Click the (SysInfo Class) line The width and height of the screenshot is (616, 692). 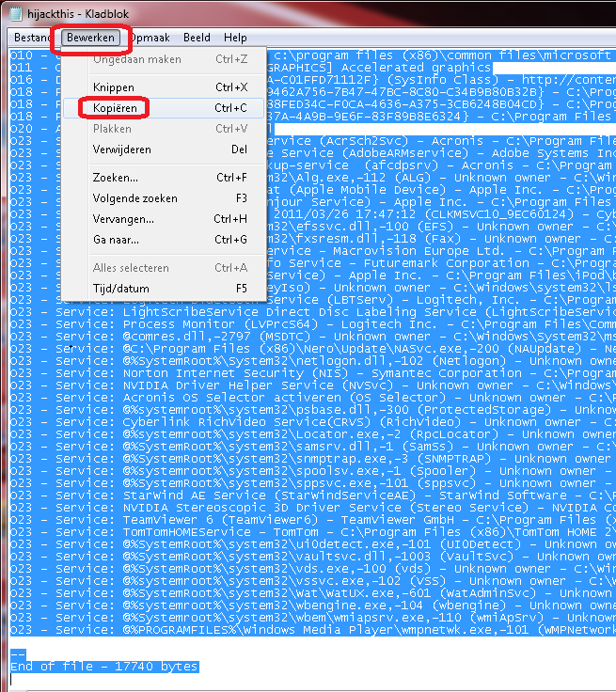click(x=442, y=80)
